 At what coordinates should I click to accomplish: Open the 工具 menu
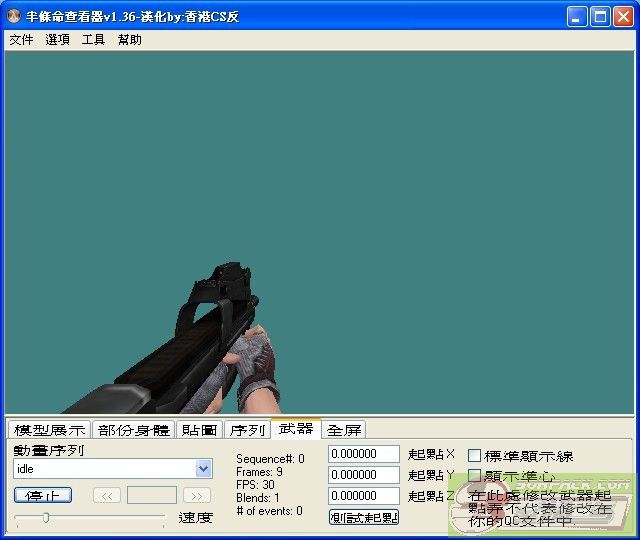click(x=93, y=40)
